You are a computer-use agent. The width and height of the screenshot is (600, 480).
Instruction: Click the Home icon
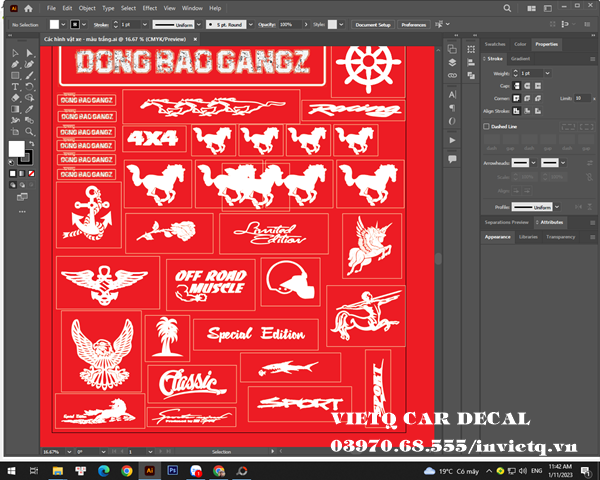(x=30, y=8)
